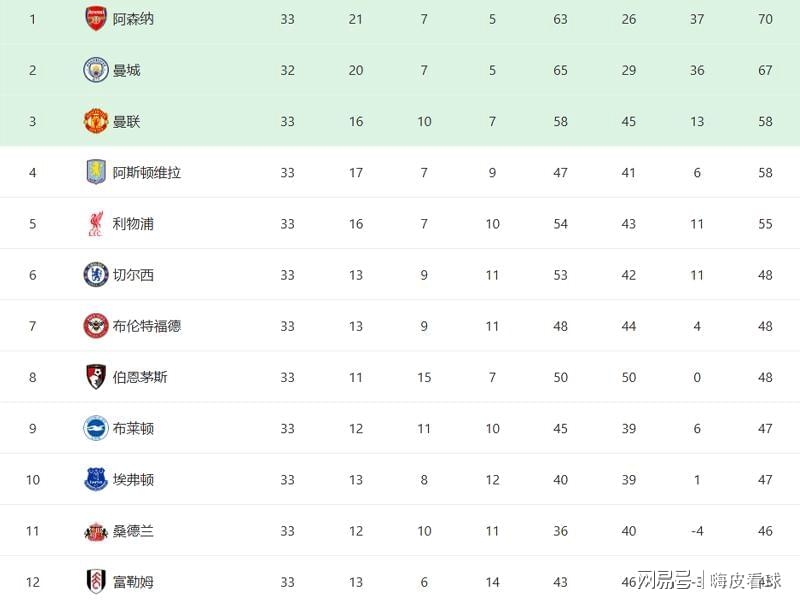Click the Brentford crest icon

click(x=95, y=326)
